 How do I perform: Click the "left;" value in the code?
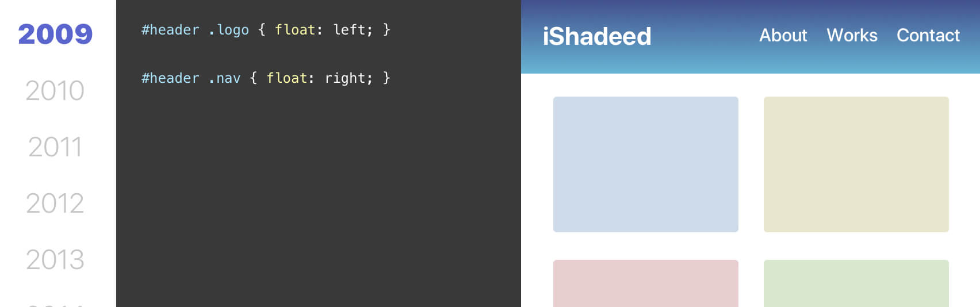[353, 30]
